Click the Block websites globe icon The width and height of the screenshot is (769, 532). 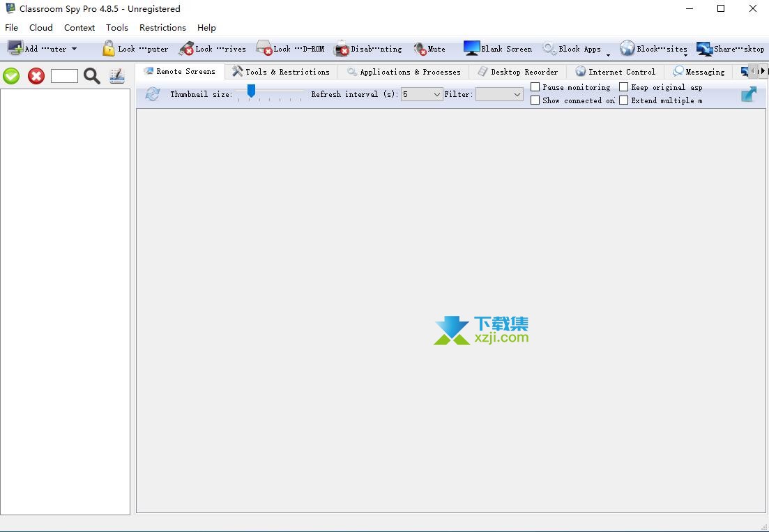tap(627, 48)
